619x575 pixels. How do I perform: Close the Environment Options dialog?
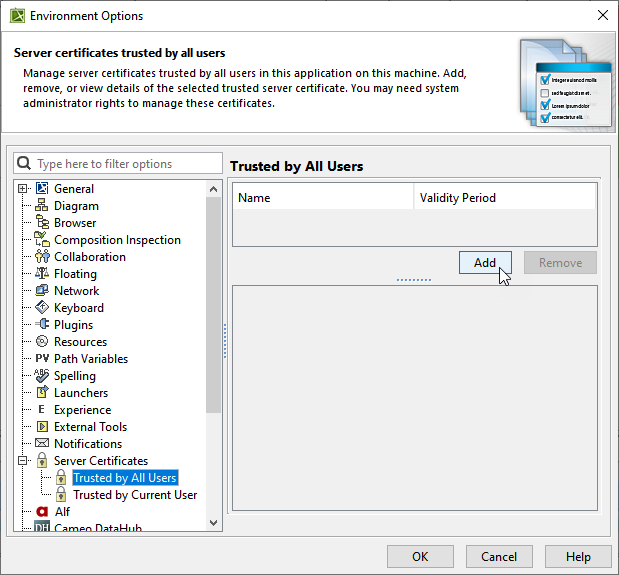[603, 15]
